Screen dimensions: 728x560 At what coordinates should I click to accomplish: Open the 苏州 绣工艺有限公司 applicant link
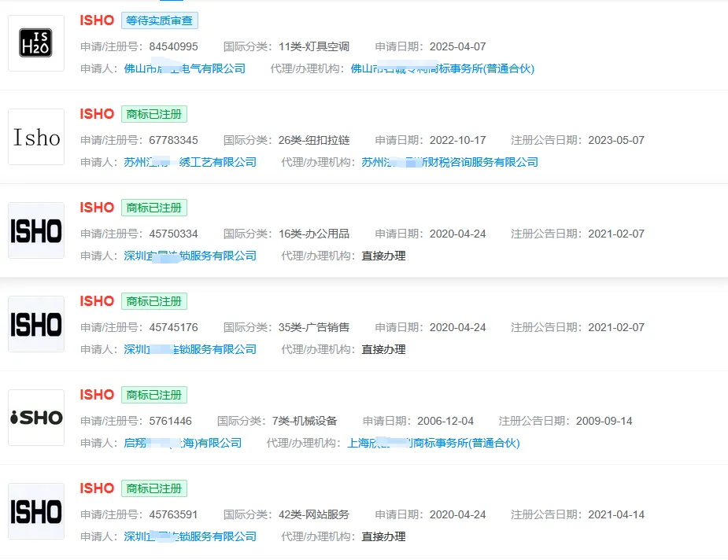click(190, 162)
